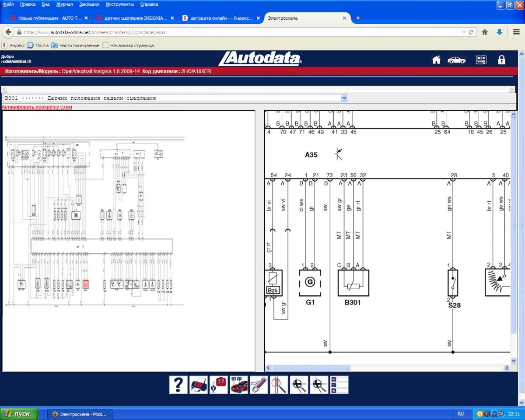Screen dimensions: 525x420
Task: Click the RU language indicator
Action: (x=461, y=414)
